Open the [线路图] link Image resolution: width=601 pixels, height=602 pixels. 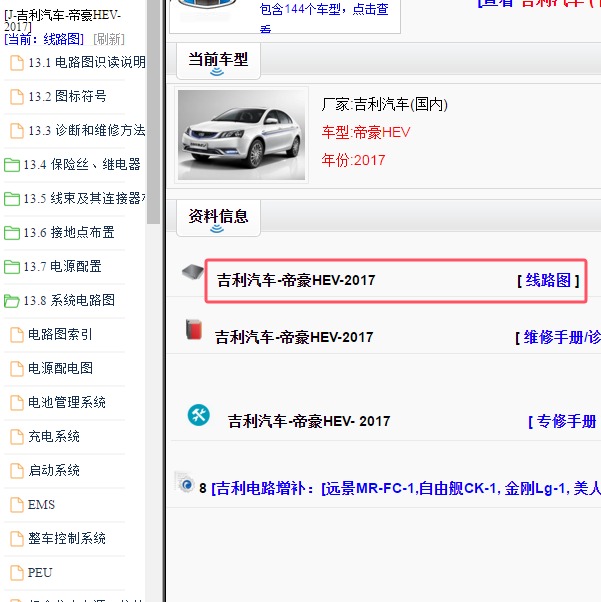coord(548,280)
